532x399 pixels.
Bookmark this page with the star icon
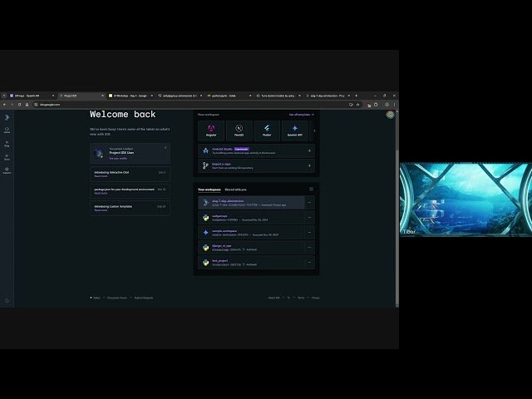tap(357, 105)
